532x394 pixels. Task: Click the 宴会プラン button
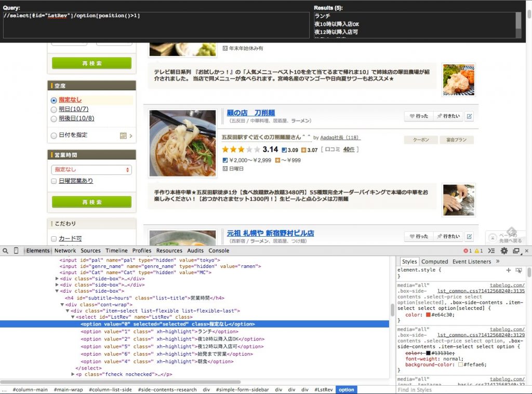[x=456, y=140]
